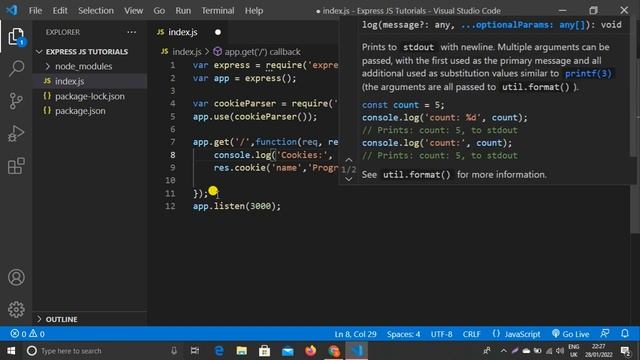Image resolution: width=640 pixels, height=360 pixels.
Task: Click the VS Code logo icon
Action: pos(12,10)
